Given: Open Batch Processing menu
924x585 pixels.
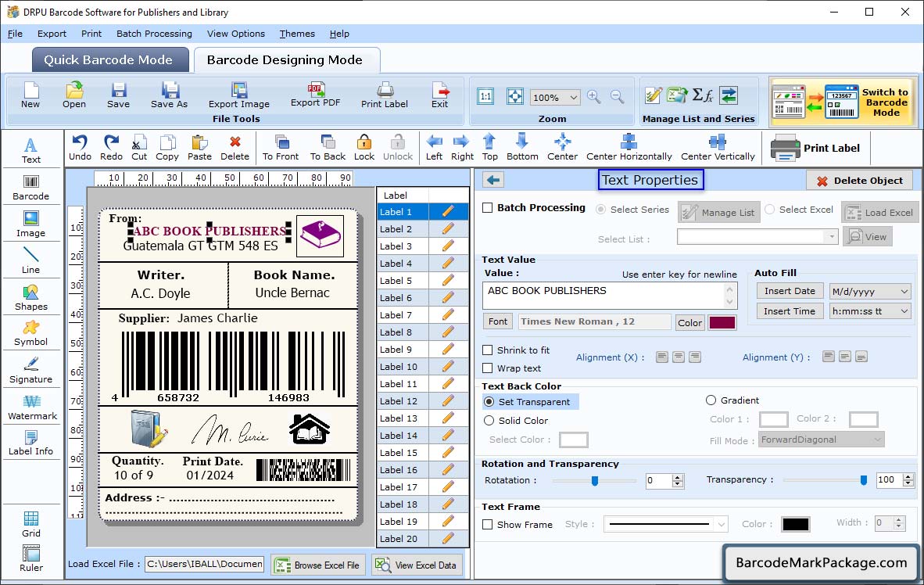Looking at the screenshot, I should pos(155,34).
